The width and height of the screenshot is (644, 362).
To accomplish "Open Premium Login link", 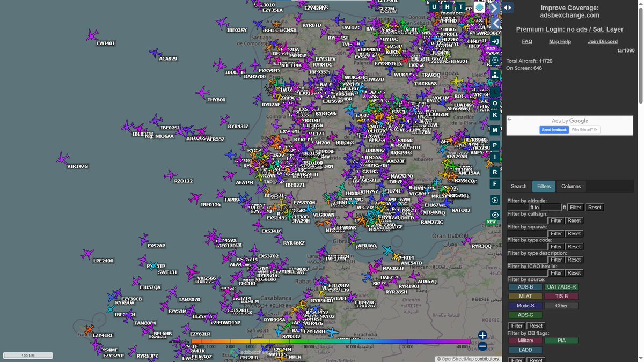I will point(569,29).
